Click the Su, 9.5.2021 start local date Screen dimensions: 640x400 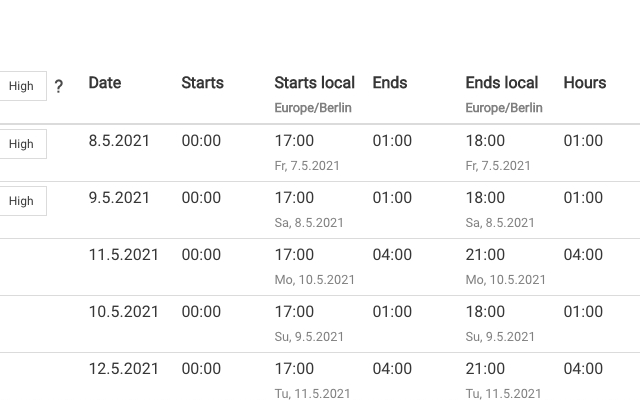[x=309, y=337]
